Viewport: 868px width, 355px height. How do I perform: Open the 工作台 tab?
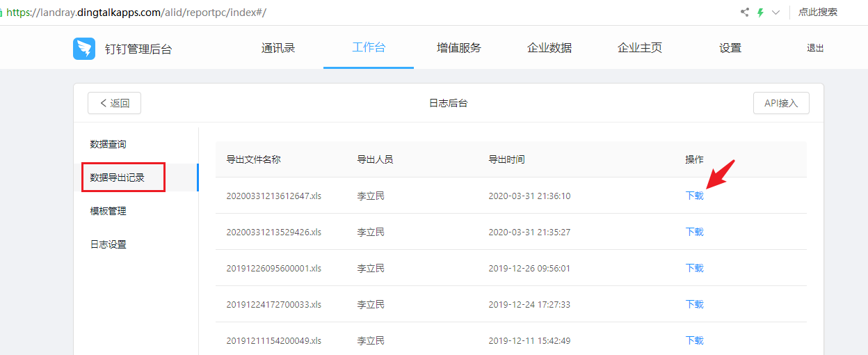369,48
